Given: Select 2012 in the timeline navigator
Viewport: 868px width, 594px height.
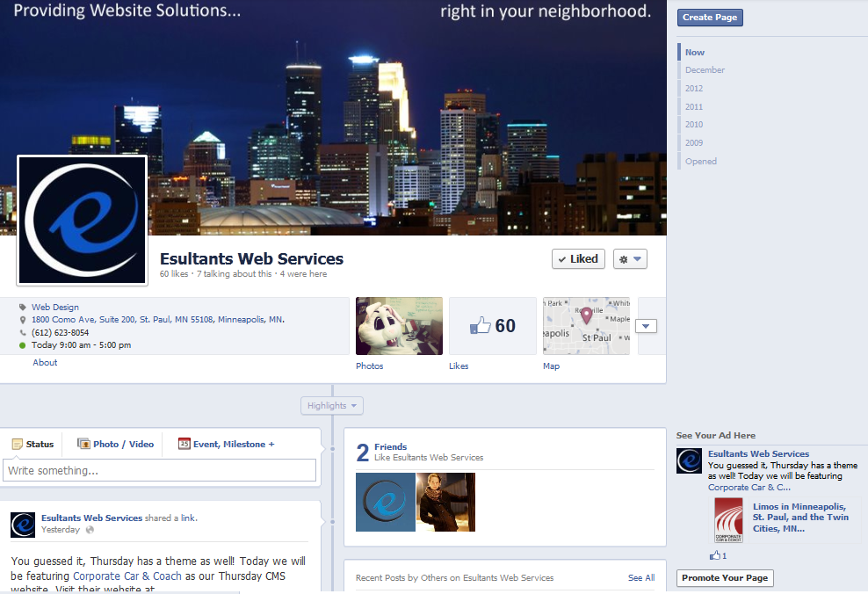Looking at the screenshot, I should click(694, 88).
